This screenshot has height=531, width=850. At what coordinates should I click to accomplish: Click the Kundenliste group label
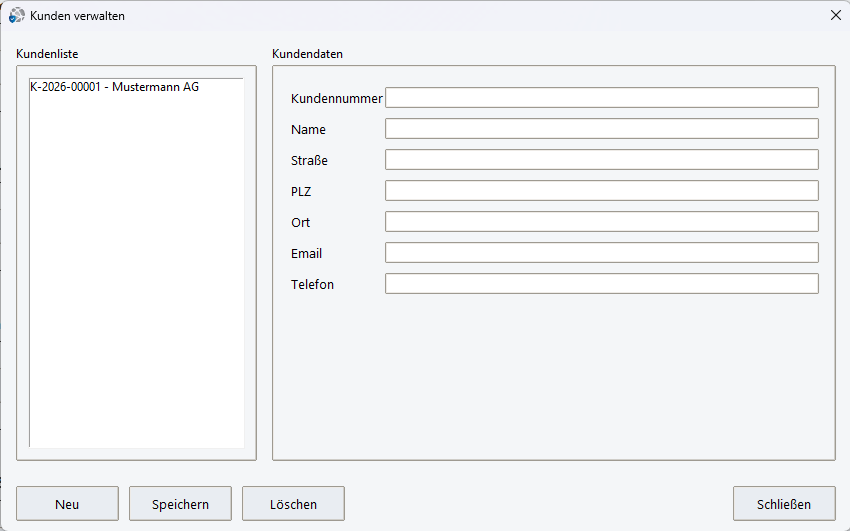[47, 54]
